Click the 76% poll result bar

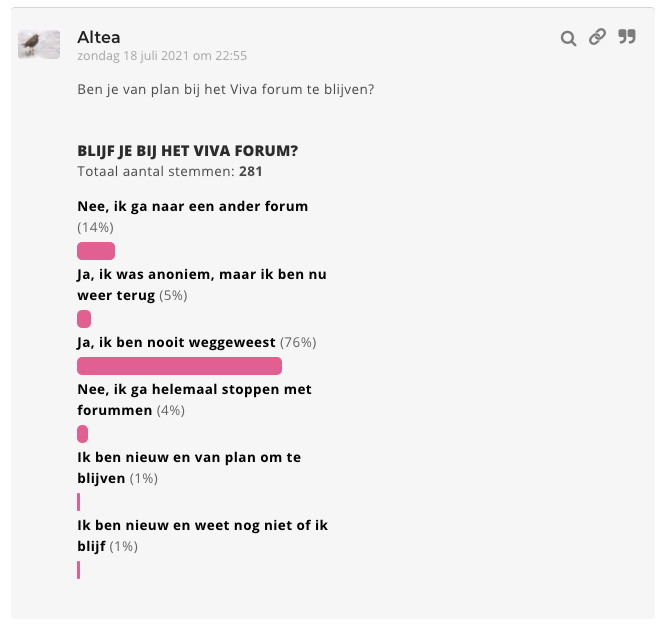(x=180, y=366)
